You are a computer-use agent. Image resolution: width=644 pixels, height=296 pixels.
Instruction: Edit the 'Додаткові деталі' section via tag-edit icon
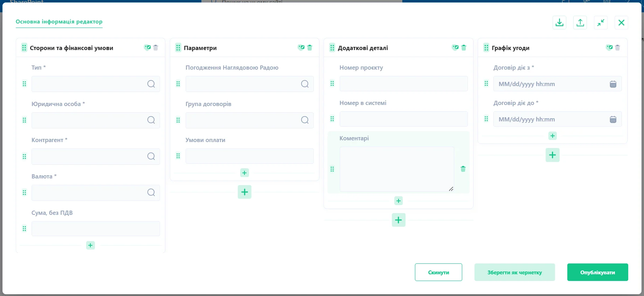(x=455, y=48)
